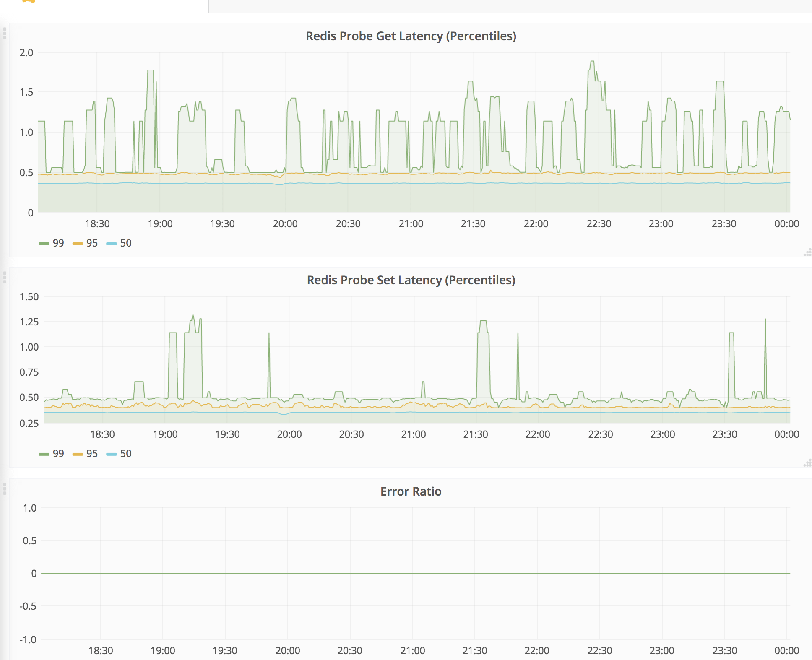
Task: Open row menu beside Set Latency panel
Action: [x=5, y=277]
